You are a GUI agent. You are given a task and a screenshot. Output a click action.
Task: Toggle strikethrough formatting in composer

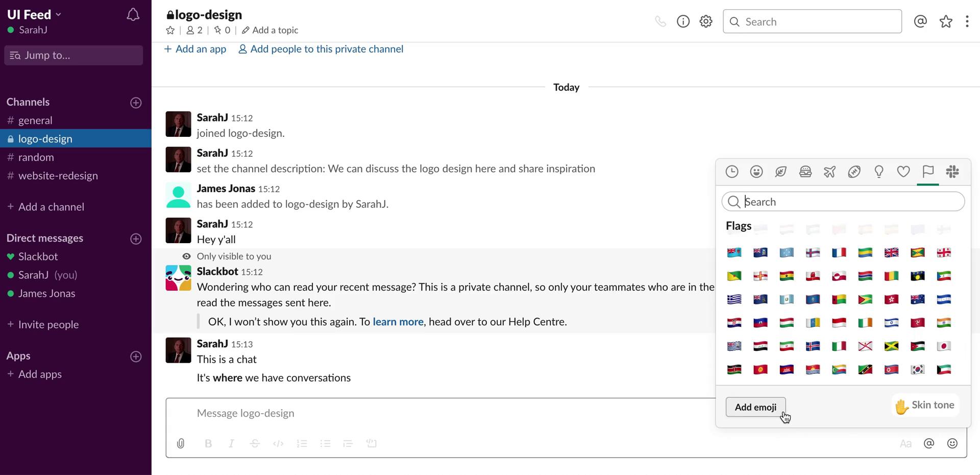click(255, 443)
